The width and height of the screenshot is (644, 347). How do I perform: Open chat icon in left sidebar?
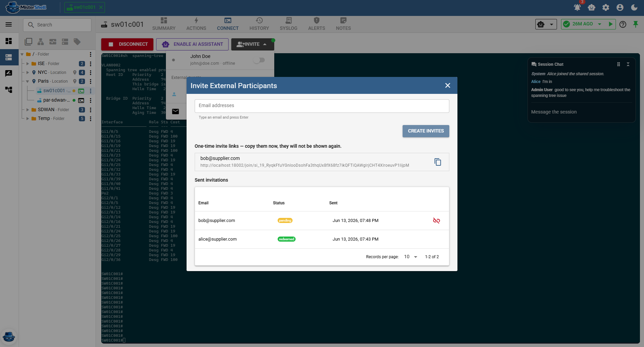point(9,73)
